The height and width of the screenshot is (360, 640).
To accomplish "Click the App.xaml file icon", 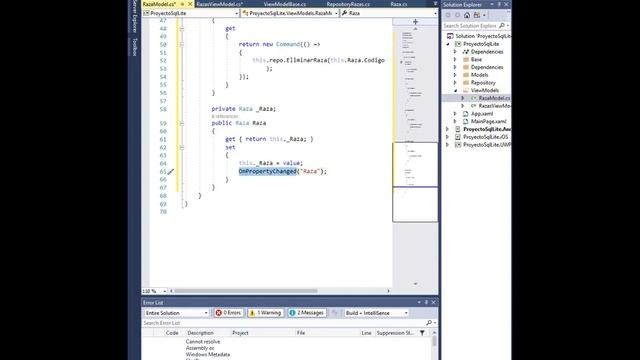I will (466, 113).
